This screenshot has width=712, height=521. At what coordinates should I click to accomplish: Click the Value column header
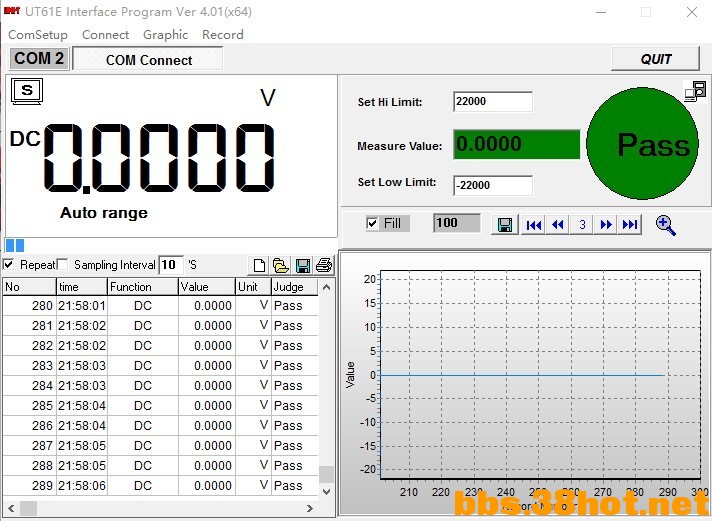point(207,287)
